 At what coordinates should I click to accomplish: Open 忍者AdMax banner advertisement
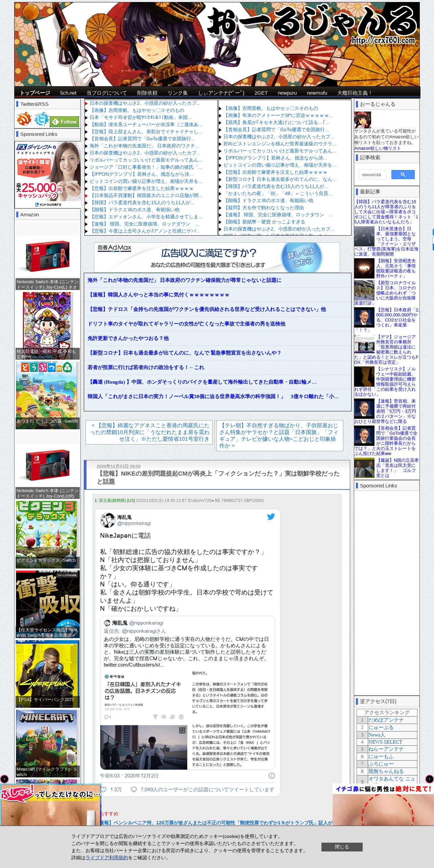tap(217, 257)
